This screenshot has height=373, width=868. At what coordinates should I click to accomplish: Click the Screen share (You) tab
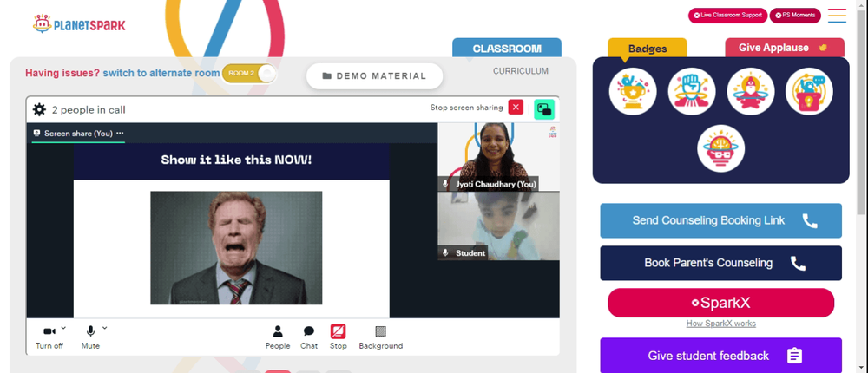78,134
